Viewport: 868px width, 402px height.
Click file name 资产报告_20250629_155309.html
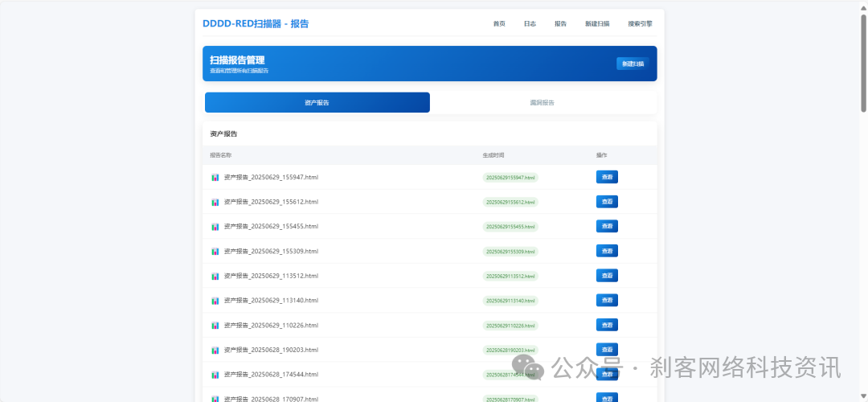click(x=272, y=251)
